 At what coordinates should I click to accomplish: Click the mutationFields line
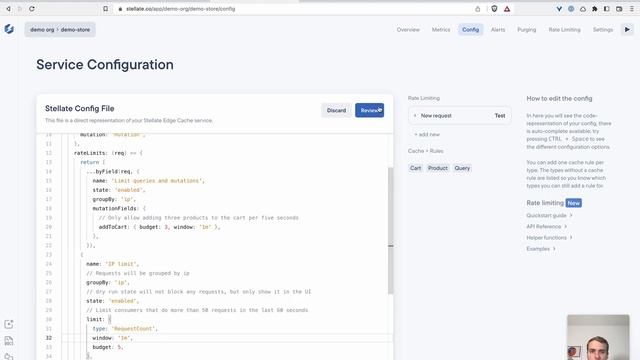tap(119, 208)
